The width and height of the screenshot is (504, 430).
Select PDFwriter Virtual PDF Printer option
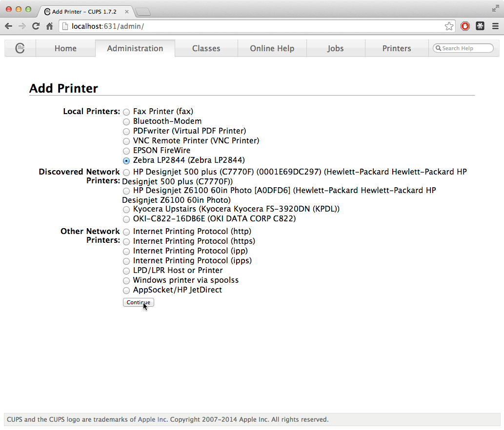126,131
